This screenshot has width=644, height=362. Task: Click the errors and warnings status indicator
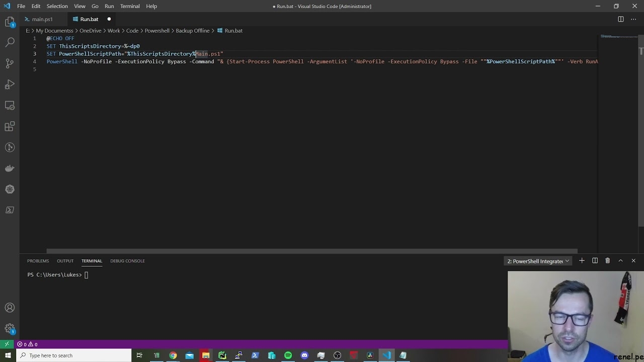[27, 344]
